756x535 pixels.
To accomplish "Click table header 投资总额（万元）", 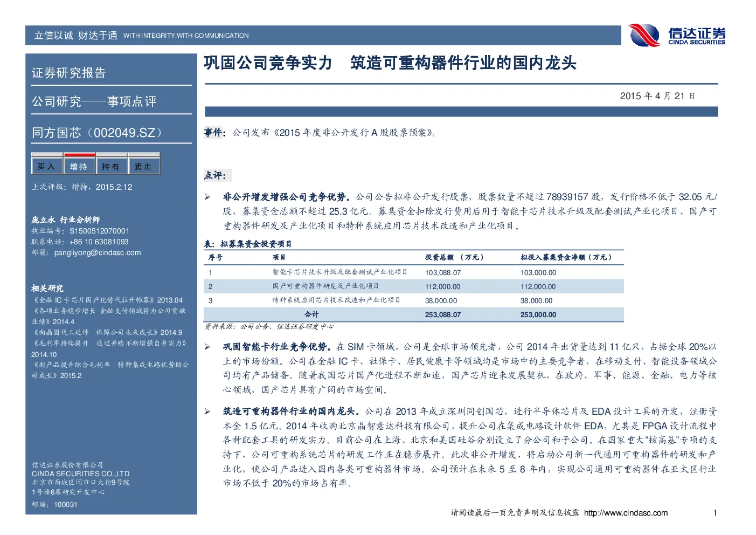I will [x=454, y=257].
